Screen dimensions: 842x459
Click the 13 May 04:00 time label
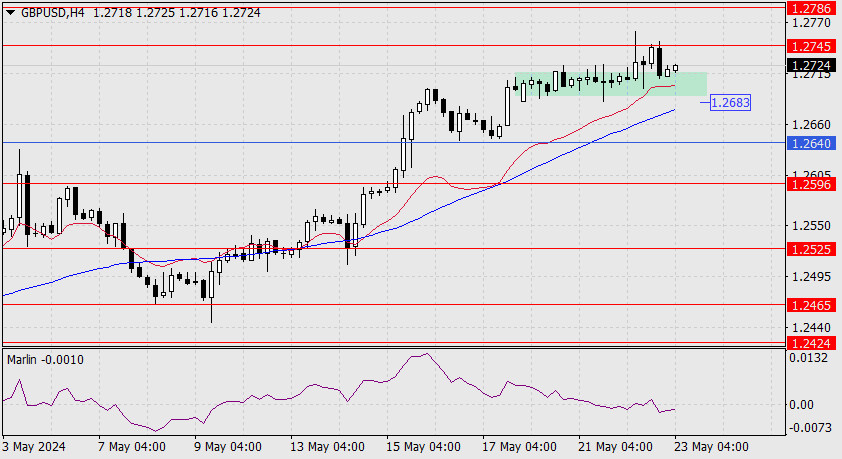click(x=328, y=447)
